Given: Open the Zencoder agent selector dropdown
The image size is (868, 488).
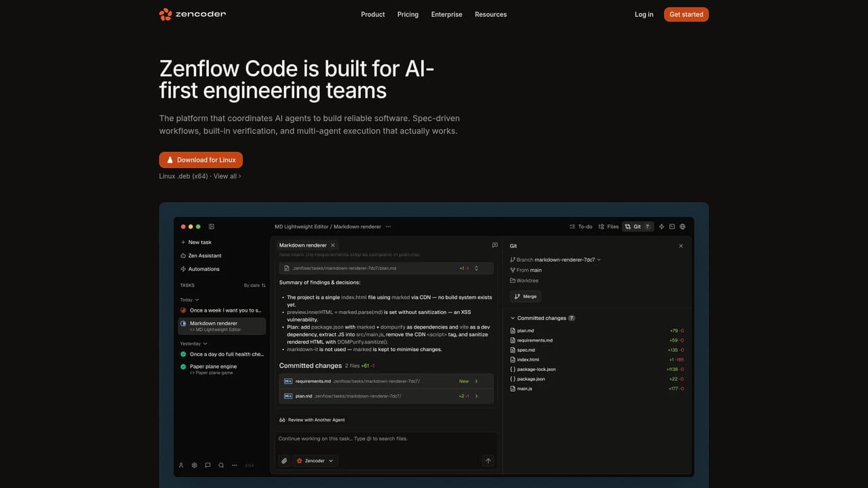Looking at the screenshot, I should coord(315,461).
